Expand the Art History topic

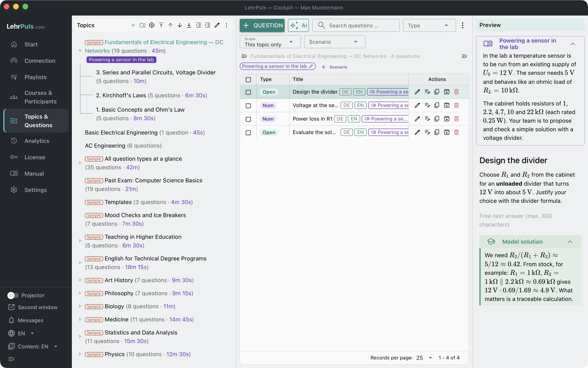(80, 280)
